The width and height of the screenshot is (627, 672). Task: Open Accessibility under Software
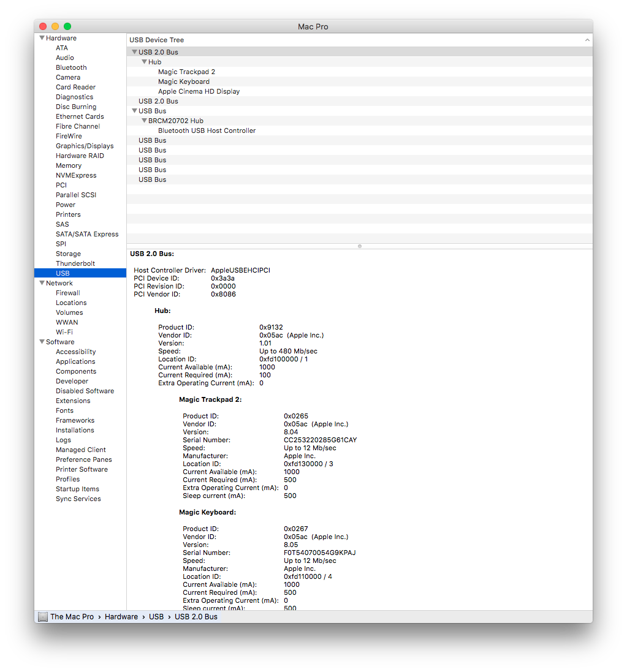75,352
